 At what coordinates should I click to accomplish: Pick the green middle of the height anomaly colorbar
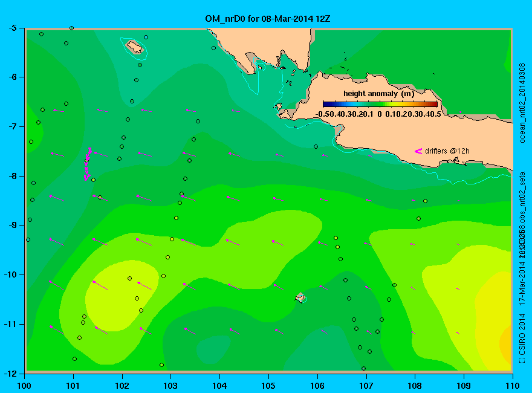[380, 104]
